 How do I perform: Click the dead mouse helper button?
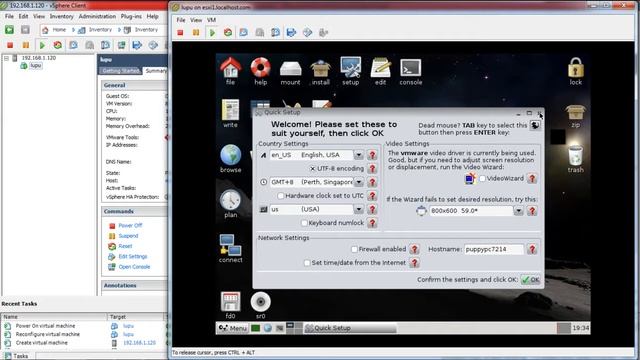[535, 125]
